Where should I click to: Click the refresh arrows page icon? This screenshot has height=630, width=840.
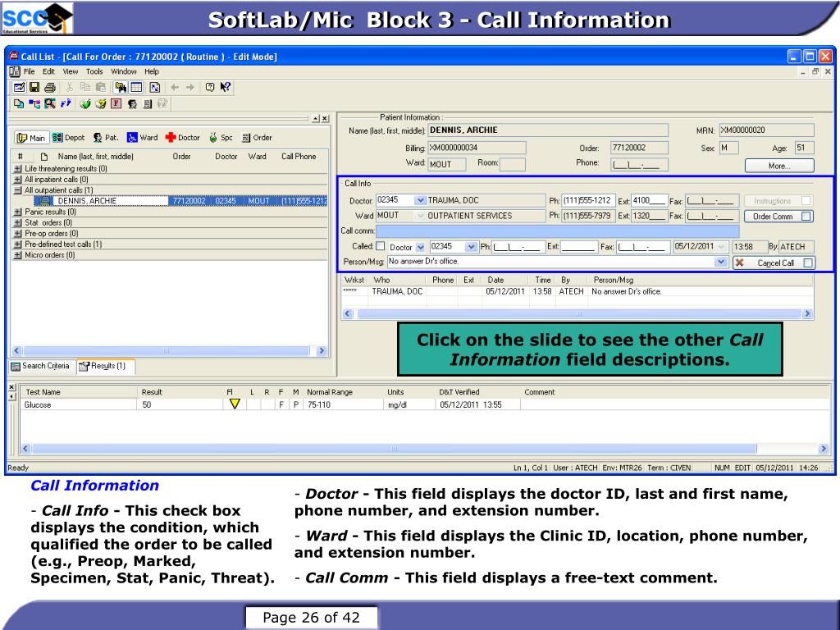155,87
